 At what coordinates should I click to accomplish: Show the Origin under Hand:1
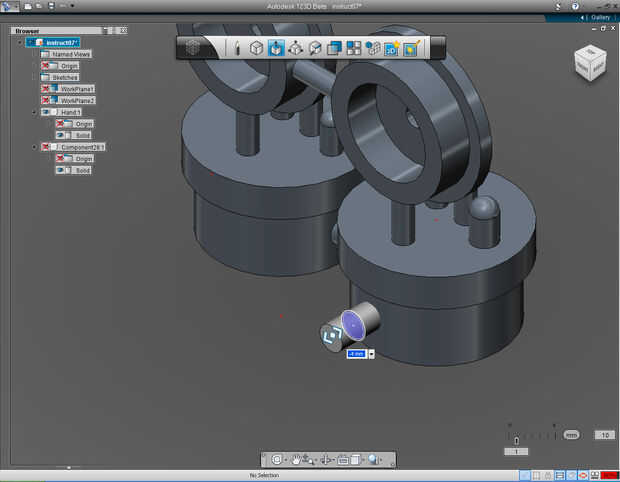coord(60,124)
